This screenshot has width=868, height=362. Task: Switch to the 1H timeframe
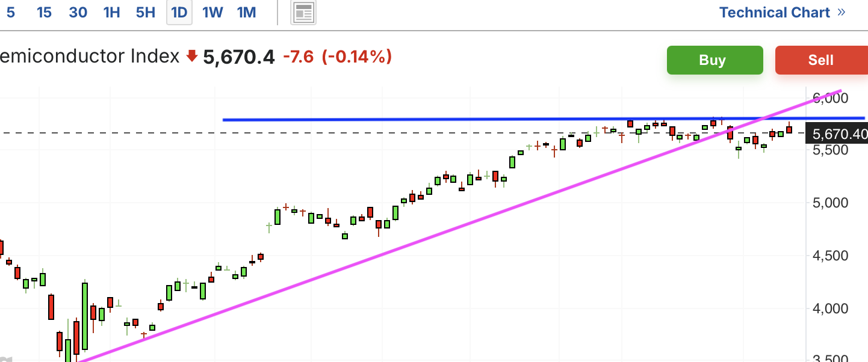pyautogui.click(x=111, y=13)
